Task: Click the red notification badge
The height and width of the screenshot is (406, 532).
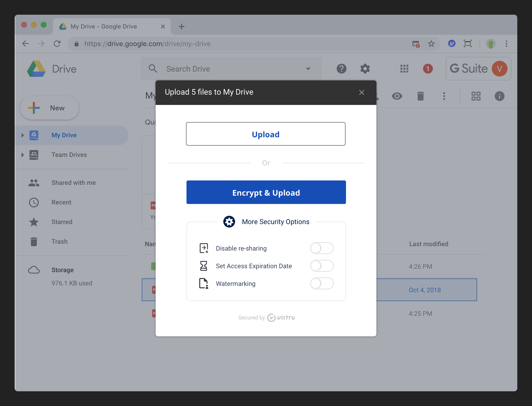Action: tap(428, 69)
